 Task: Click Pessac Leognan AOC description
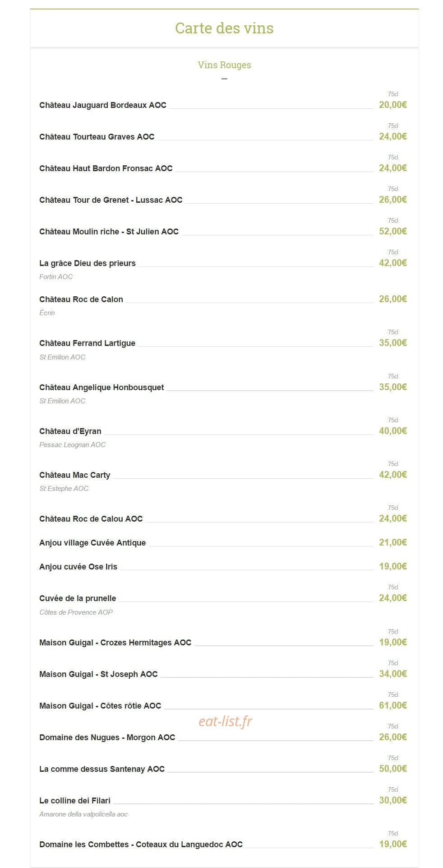pos(73,445)
